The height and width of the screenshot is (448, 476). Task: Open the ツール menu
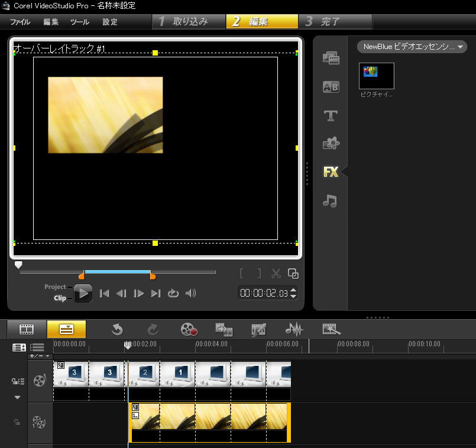(80, 22)
